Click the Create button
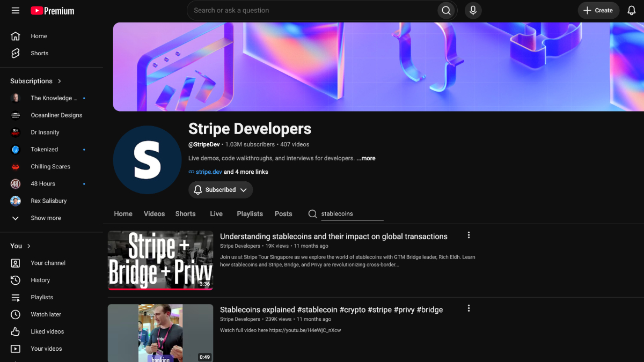Screen dimensions: 644x362 [598, 10]
